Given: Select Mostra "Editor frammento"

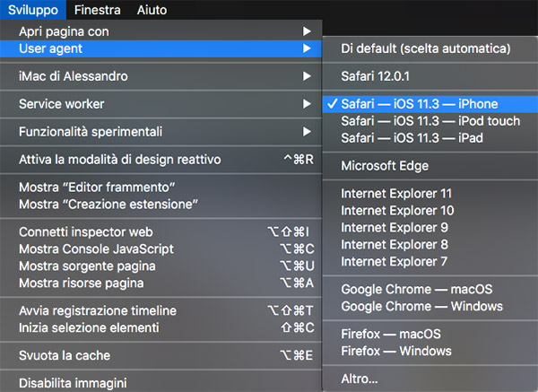Looking at the screenshot, I should pyautogui.click(x=161, y=187).
